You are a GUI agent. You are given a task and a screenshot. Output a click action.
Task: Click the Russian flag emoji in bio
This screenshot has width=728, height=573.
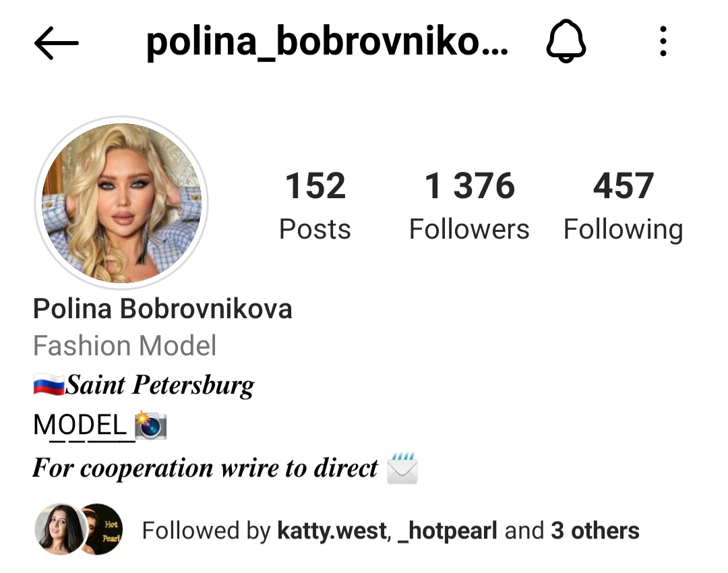click(x=49, y=385)
